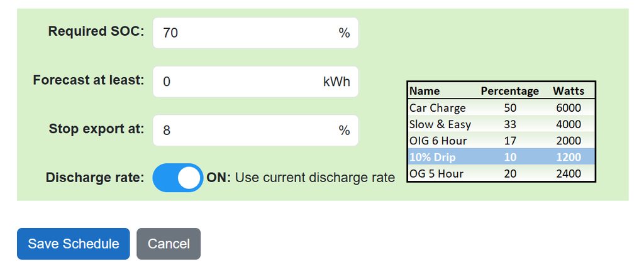Click the 2400 watts cell
This screenshot has width=644, height=275.
click(x=569, y=173)
